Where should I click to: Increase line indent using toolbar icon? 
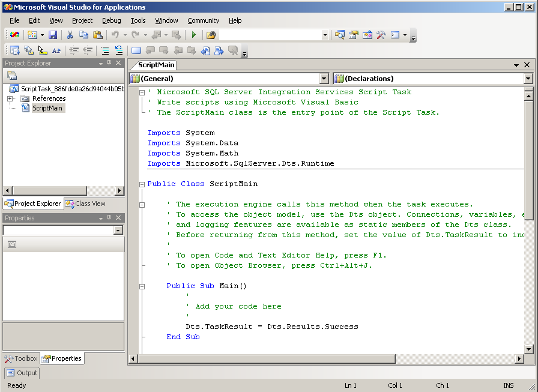point(88,51)
